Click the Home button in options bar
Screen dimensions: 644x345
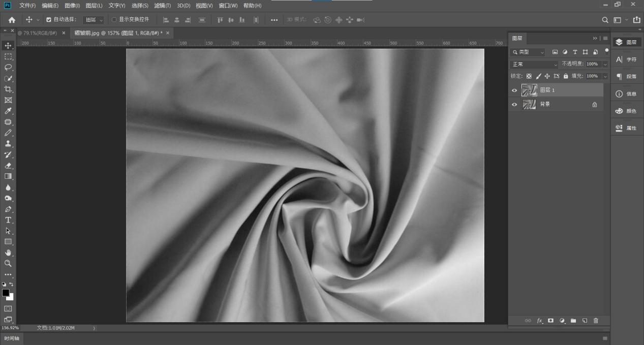12,20
